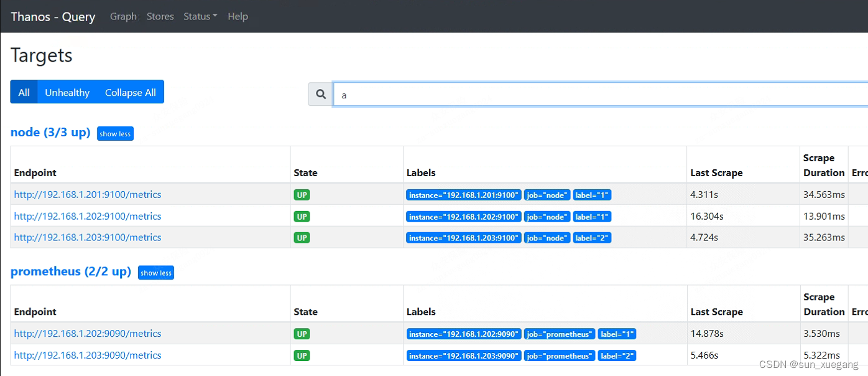Switch to the Graph page
This screenshot has height=376, width=868.
pyautogui.click(x=123, y=17)
